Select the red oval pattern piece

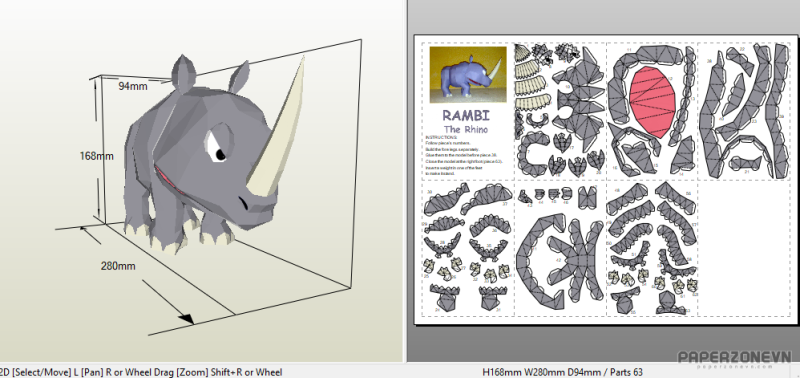point(653,102)
